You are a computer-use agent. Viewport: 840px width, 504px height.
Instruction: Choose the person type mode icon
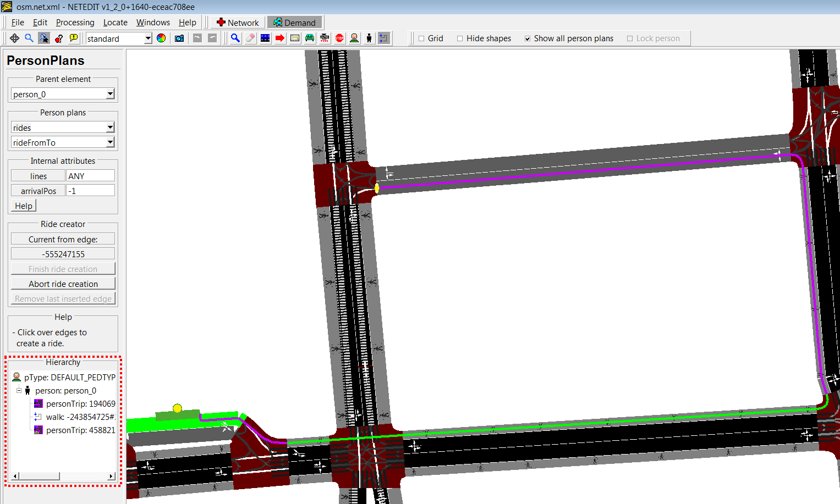click(354, 38)
